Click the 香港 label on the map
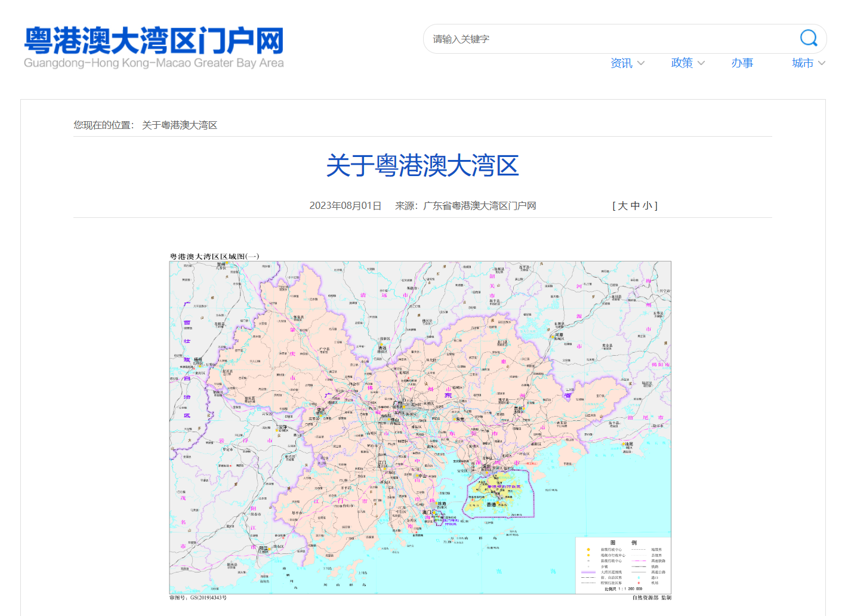Screen dimensions: 845x616 point(491,505)
